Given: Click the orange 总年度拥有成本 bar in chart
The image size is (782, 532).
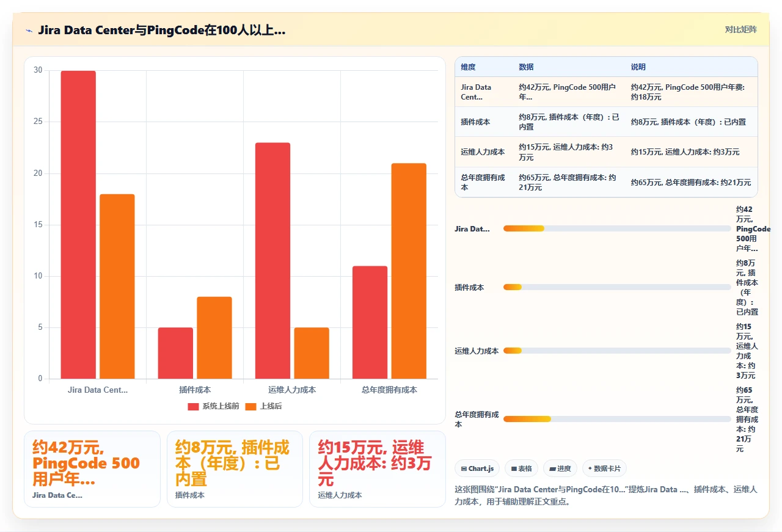Looking at the screenshot, I should pyautogui.click(x=409, y=271).
